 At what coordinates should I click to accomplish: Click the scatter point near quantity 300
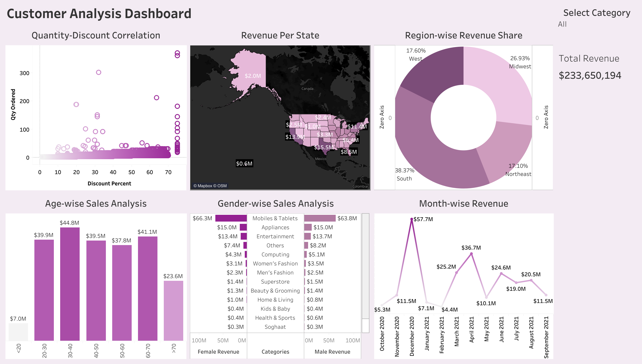99,72
